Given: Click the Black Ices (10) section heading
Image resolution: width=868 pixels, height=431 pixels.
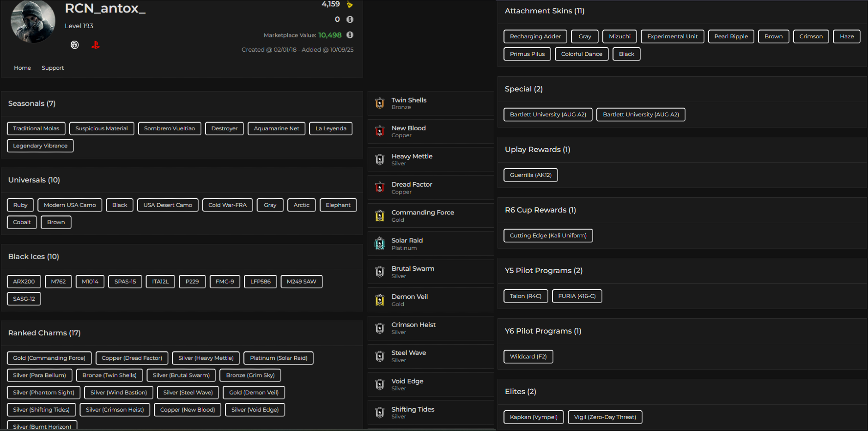Looking at the screenshot, I should click(x=34, y=256).
